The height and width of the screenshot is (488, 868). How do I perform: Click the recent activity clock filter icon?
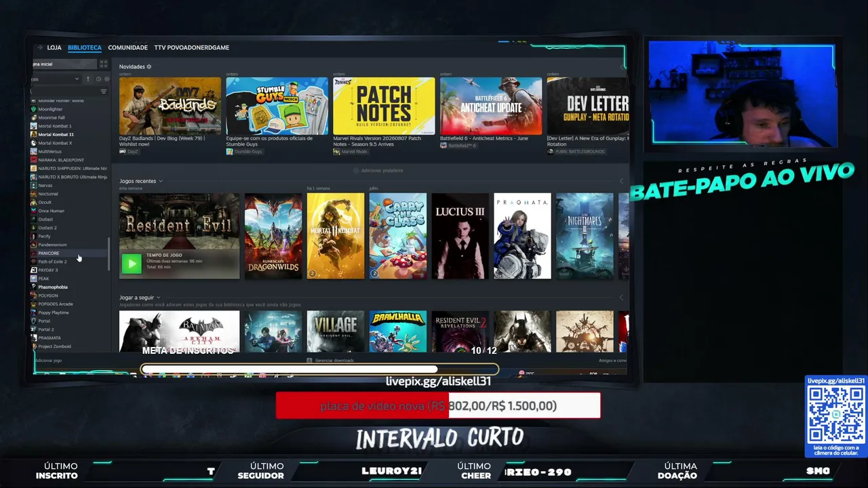point(98,79)
